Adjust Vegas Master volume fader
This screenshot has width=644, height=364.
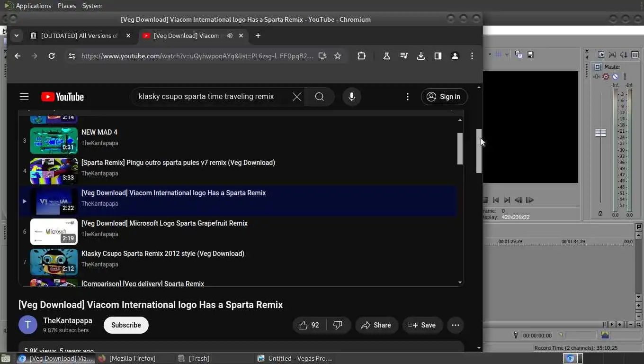[x=600, y=133]
